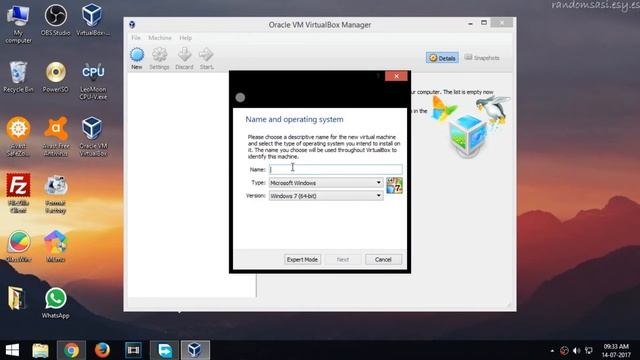Close the wizard dialog with red X

point(396,76)
